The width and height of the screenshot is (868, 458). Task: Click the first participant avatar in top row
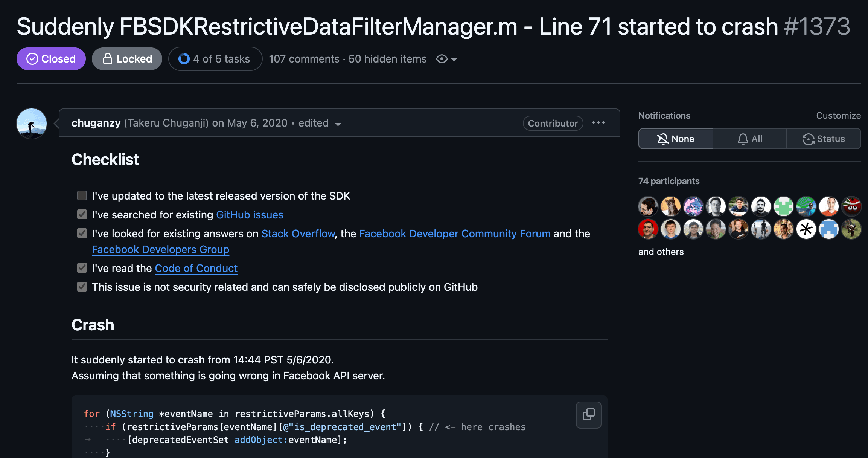pos(648,206)
